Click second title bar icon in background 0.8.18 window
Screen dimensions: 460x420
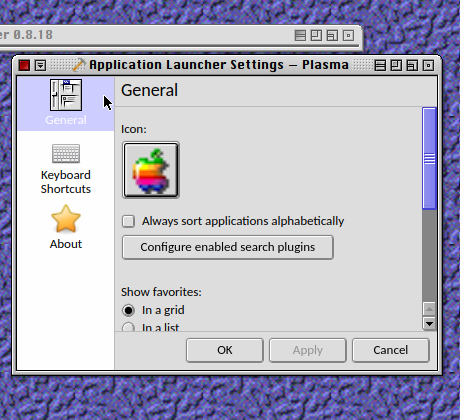(x=316, y=35)
